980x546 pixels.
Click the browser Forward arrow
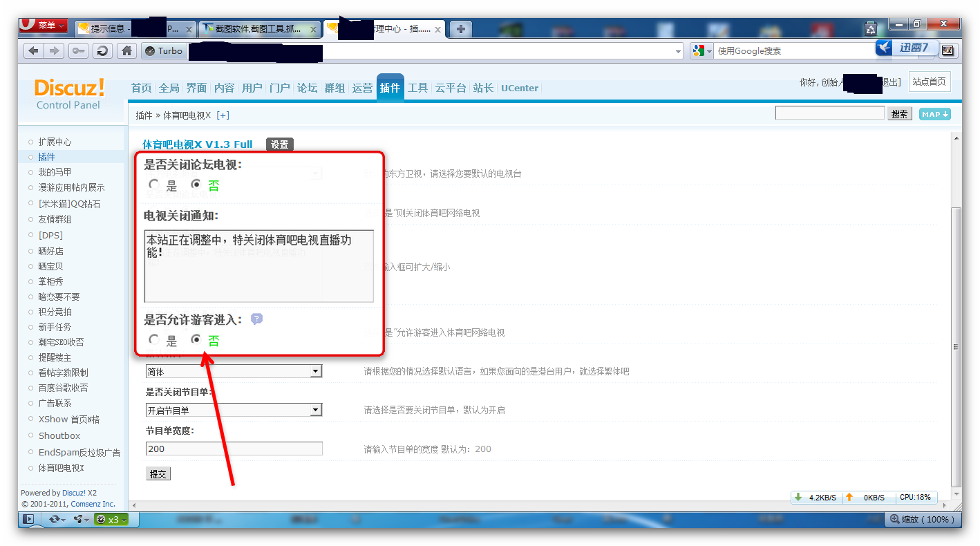tap(55, 50)
